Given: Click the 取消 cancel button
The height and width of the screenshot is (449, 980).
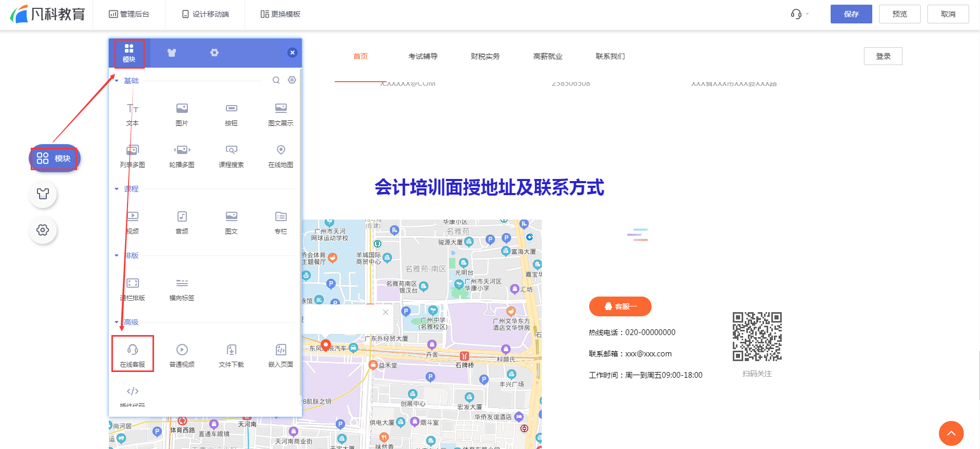Looking at the screenshot, I should [948, 14].
